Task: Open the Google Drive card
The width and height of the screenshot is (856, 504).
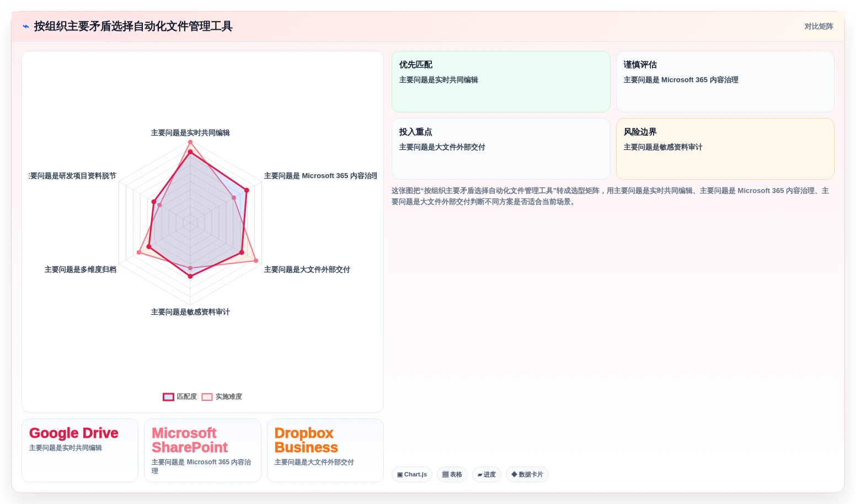Action: (x=80, y=451)
